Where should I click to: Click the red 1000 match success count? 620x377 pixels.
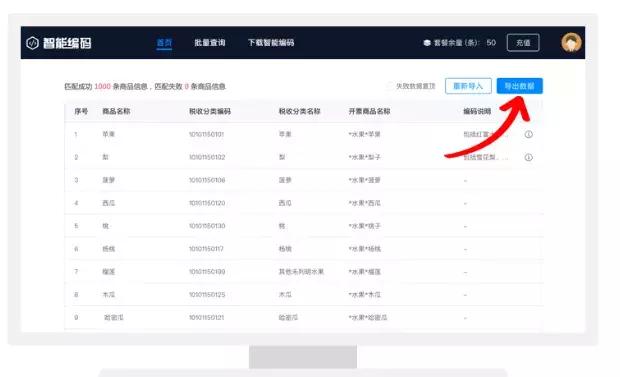(102, 86)
